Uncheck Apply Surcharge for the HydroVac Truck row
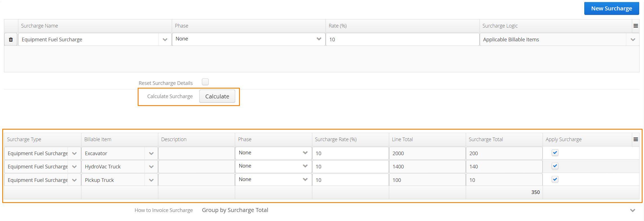 point(555,166)
